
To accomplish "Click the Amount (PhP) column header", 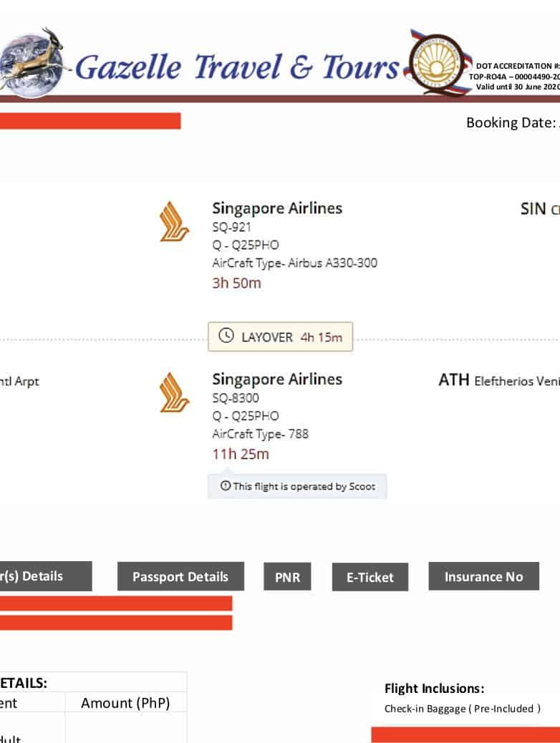I will (125, 703).
